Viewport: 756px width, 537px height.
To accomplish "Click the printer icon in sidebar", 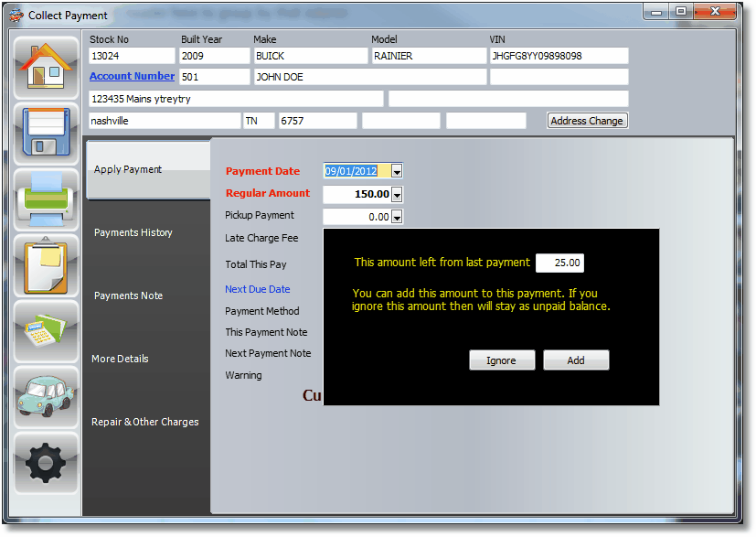I will pos(46,199).
